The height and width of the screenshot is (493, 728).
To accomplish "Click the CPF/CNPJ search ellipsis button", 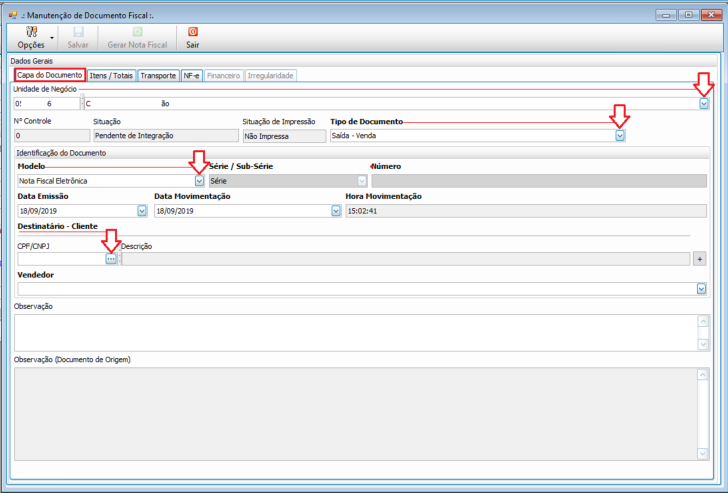I will click(x=111, y=259).
